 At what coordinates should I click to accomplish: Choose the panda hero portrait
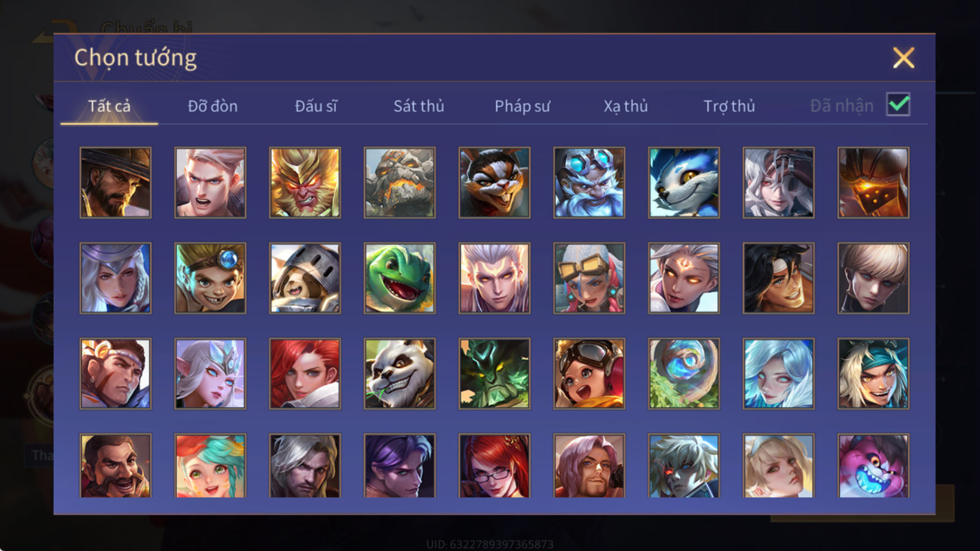click(399, 373)
